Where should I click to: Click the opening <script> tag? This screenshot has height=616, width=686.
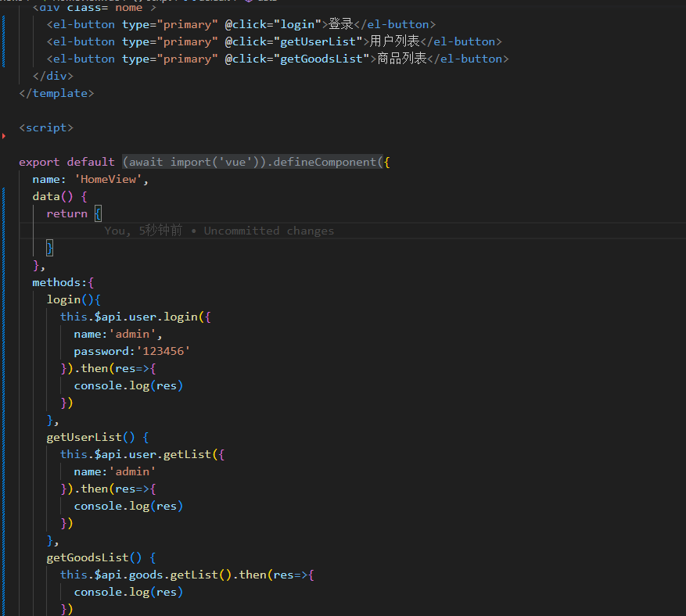pyautogui.click(x=46, y=127)
